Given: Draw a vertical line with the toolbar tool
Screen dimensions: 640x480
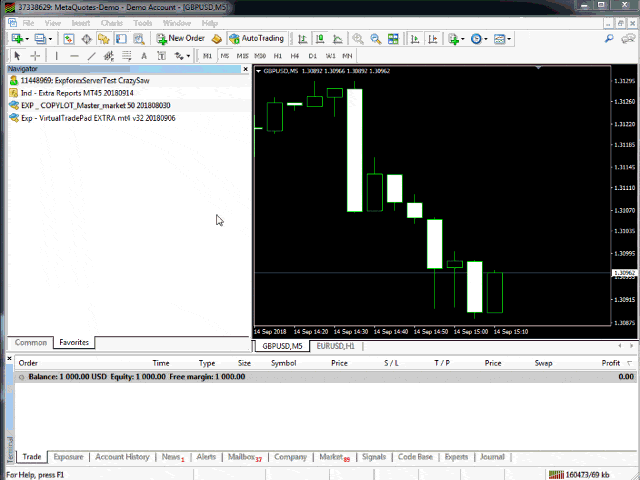Looking at the screenshot, I should 57,56.
